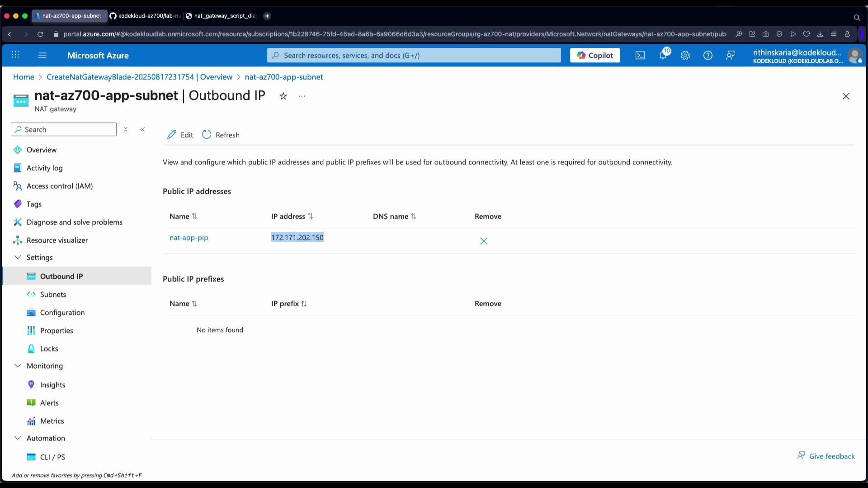868x488 pixels.
Task: Click nat-az700-app-subnet breadcrumb
Action: [x=284, y=77]
